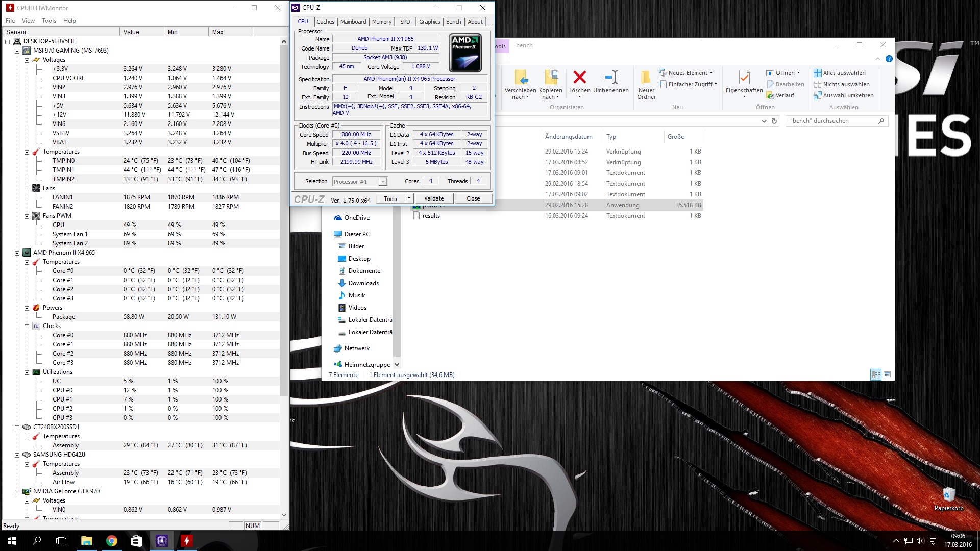The image size is (980, 551).
Task: Open the CPU-Z Bench tab
Action: 453,22
